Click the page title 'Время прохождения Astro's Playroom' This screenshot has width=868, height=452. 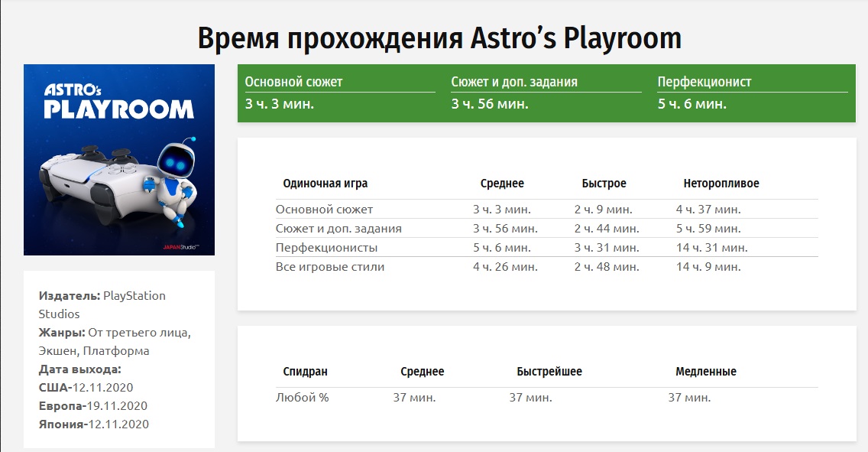coord(439,38)
